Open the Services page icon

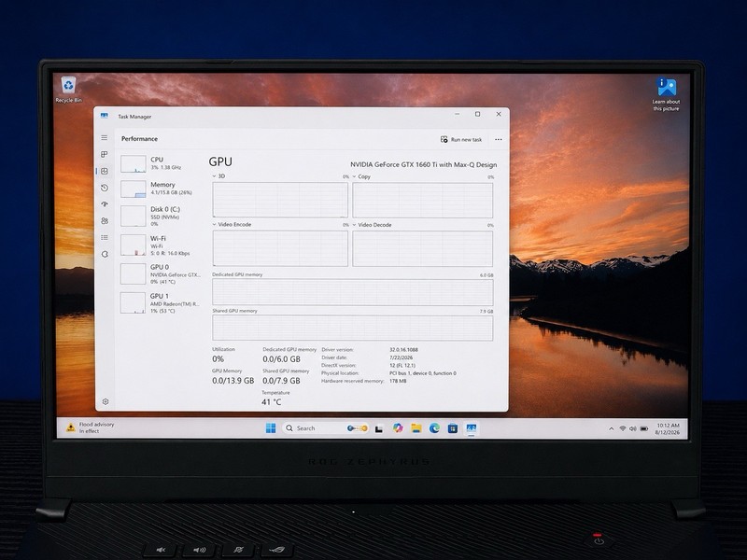tap(105, 254)
